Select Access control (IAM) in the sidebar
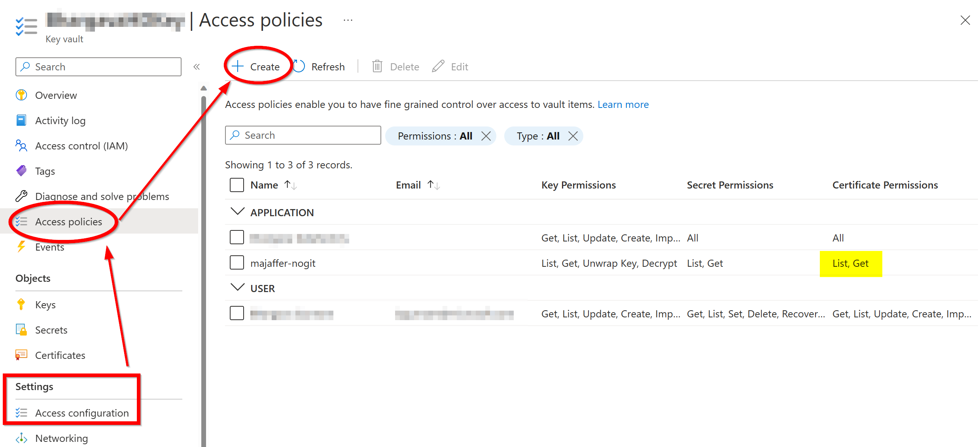The width and height of the screenshot is (980, 447). pos(81,145)
